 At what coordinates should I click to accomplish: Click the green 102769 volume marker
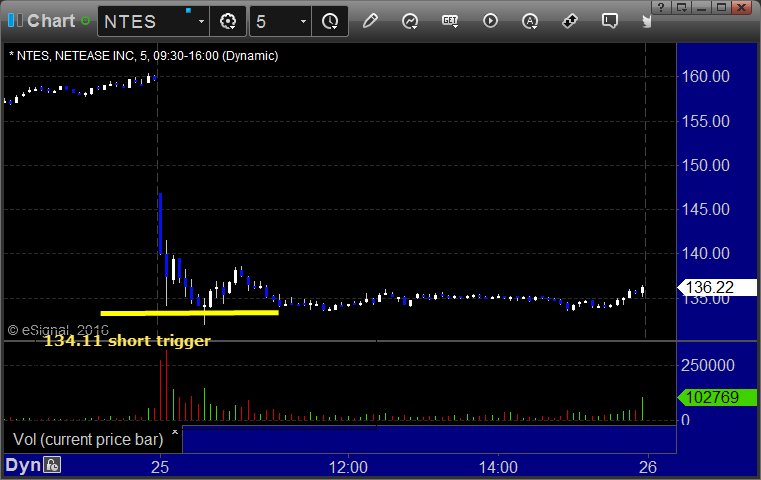tap(717, 397)
